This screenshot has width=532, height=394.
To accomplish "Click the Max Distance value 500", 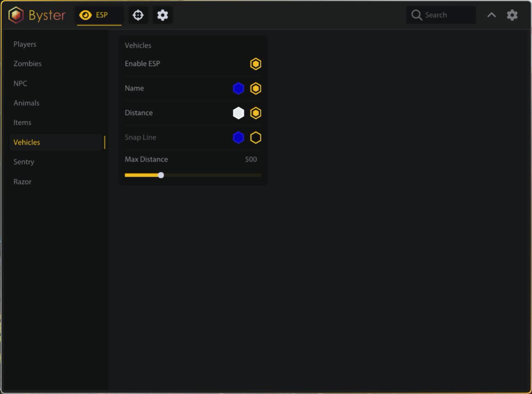I will pos(251,159).
